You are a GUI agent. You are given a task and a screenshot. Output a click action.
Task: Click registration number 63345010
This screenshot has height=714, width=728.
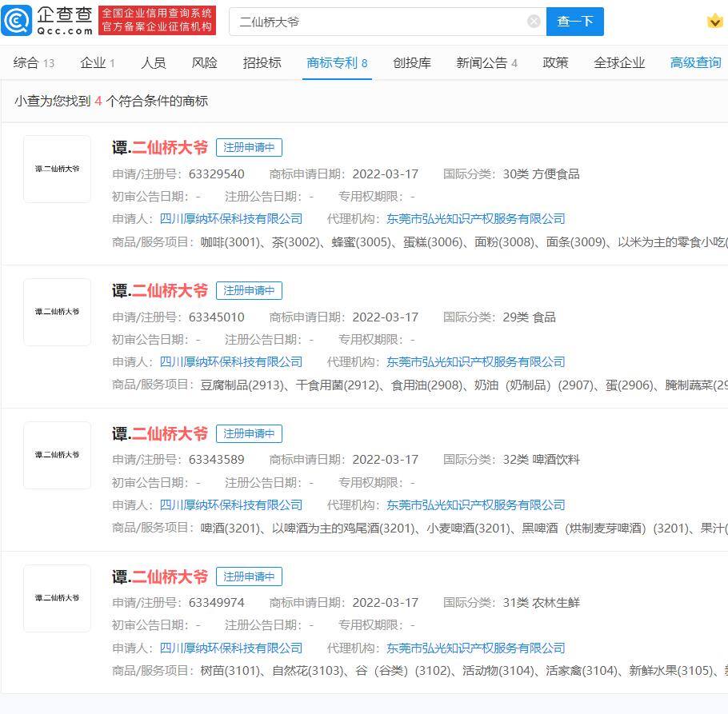coord(216,317)
